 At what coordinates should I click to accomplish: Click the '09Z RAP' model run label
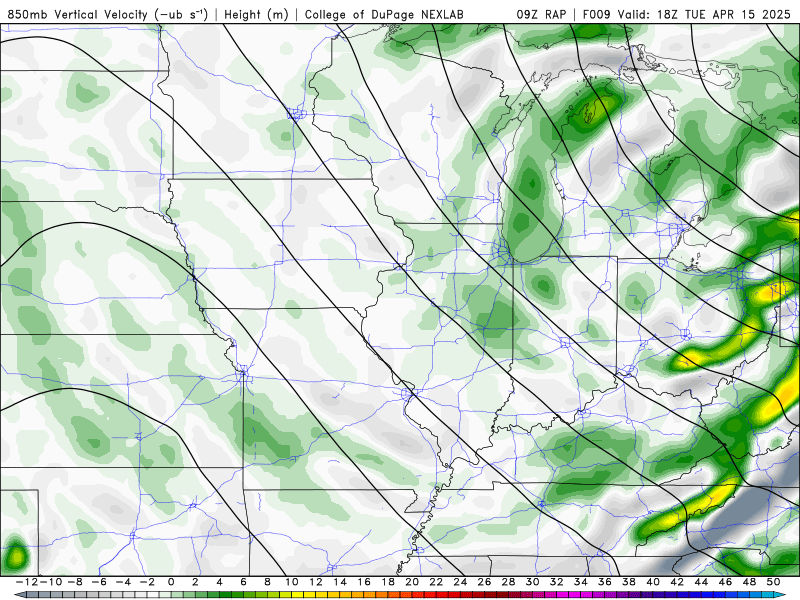541,14
